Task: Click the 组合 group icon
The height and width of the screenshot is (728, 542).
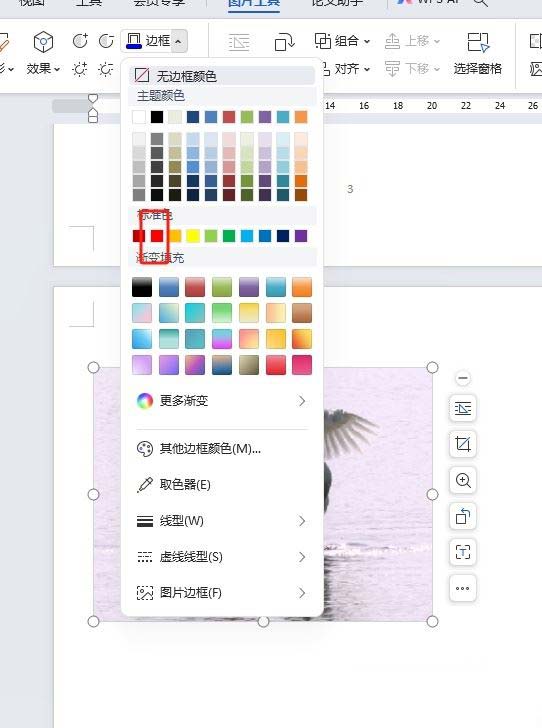Action: [323, 41]
